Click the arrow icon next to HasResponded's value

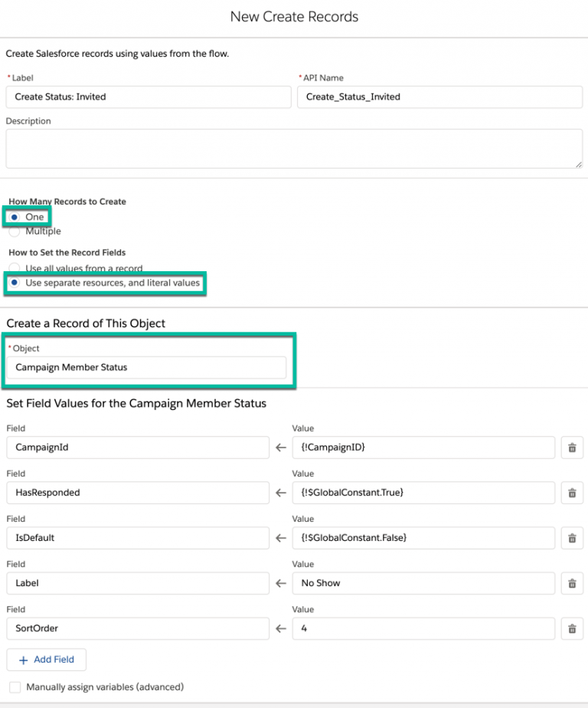click(280, 493)
